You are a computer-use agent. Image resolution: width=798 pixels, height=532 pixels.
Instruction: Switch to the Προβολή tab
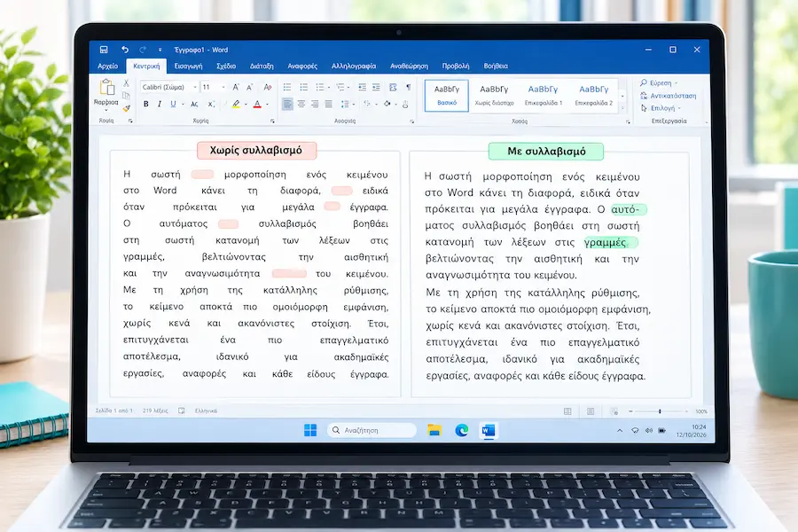pyautogui.click(x=456, y=66)
